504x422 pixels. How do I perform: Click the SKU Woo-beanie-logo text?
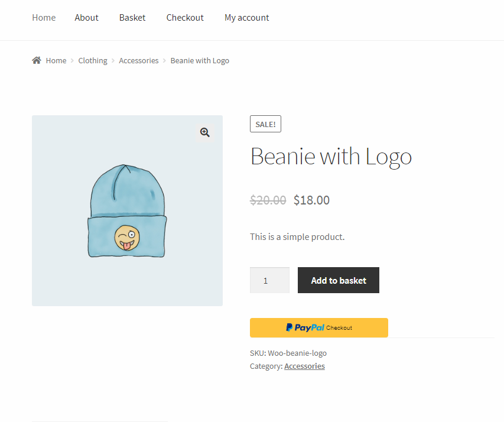click(288, 353)
